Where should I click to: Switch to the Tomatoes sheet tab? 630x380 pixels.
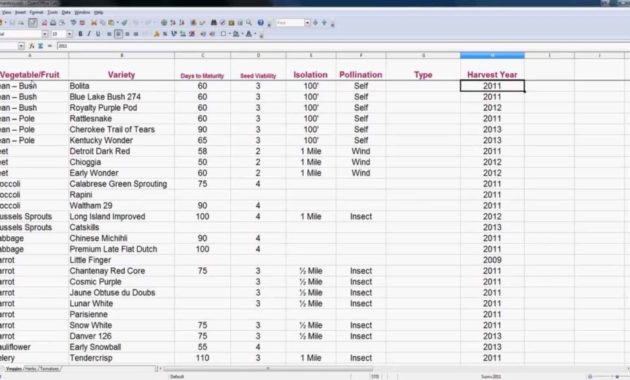point(49,368)
